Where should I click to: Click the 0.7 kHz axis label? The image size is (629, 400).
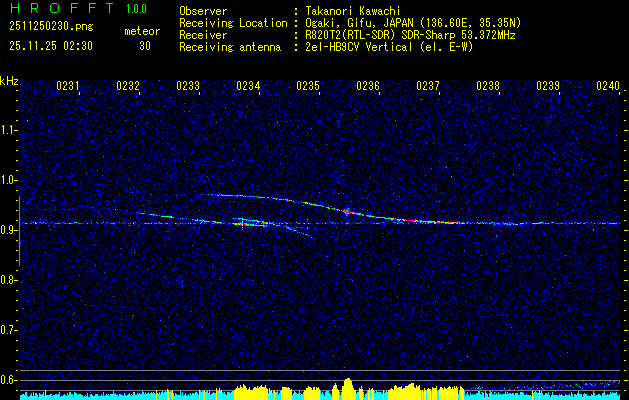coord(7,330)
